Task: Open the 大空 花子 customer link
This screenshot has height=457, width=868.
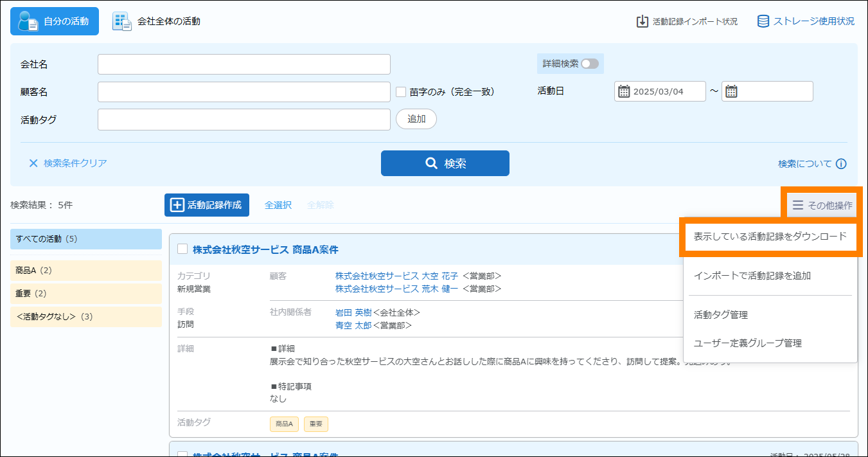Action: click(439, 276)
